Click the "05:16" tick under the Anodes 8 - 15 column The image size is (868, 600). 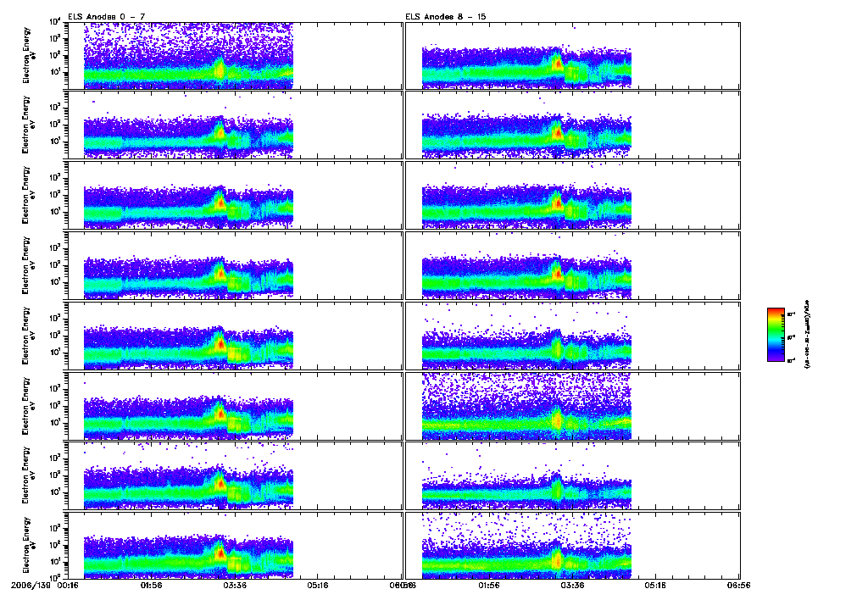pos(655,585)
